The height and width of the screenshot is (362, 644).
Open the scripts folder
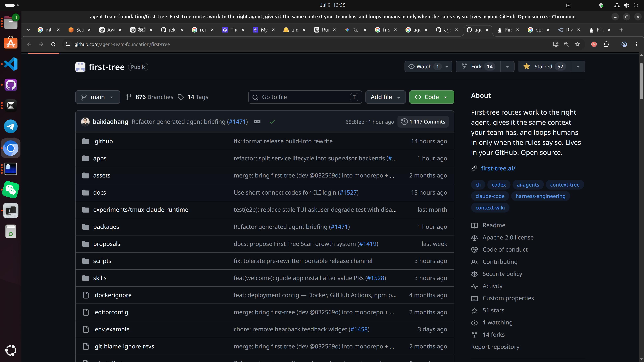point(102,261)
